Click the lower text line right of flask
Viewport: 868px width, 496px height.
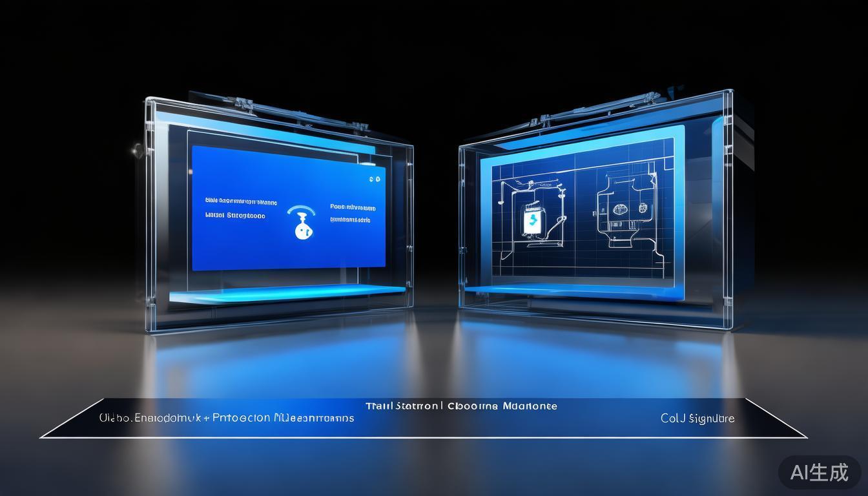(351, 220)
